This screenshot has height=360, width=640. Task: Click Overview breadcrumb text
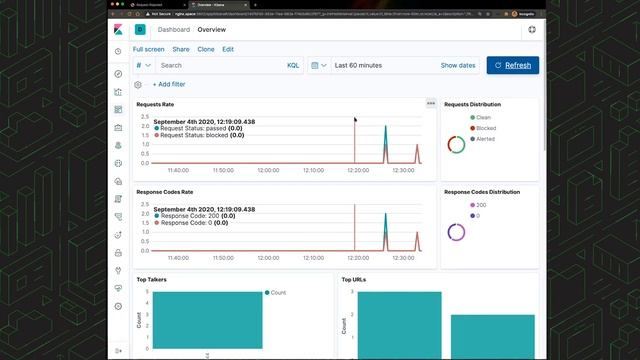coord(211,29)
